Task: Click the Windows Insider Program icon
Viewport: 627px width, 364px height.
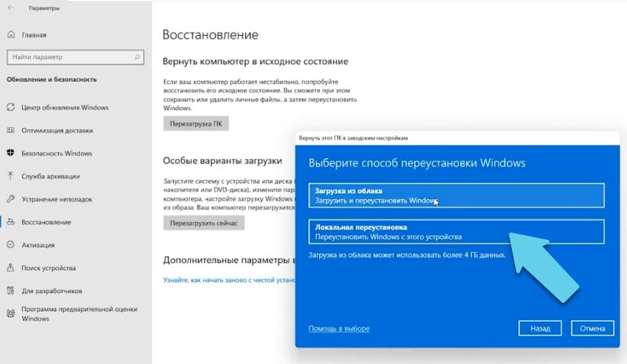Action: (11, 313)
